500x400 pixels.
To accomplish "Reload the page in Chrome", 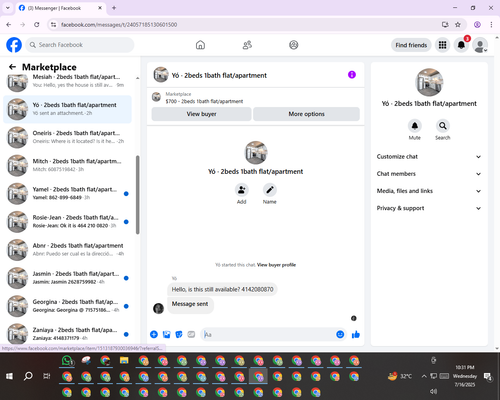I will [x=37, y=25].
